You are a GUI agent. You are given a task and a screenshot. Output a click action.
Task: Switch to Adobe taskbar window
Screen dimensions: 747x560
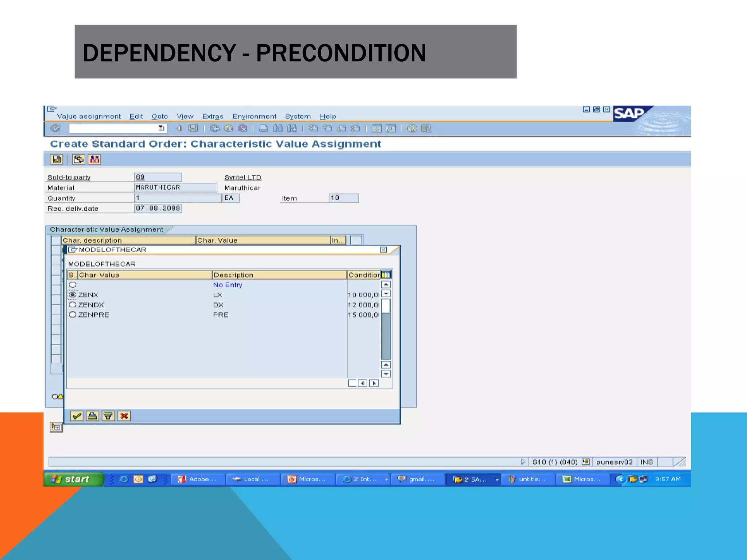pyautogui.click(x=198, y=479)
